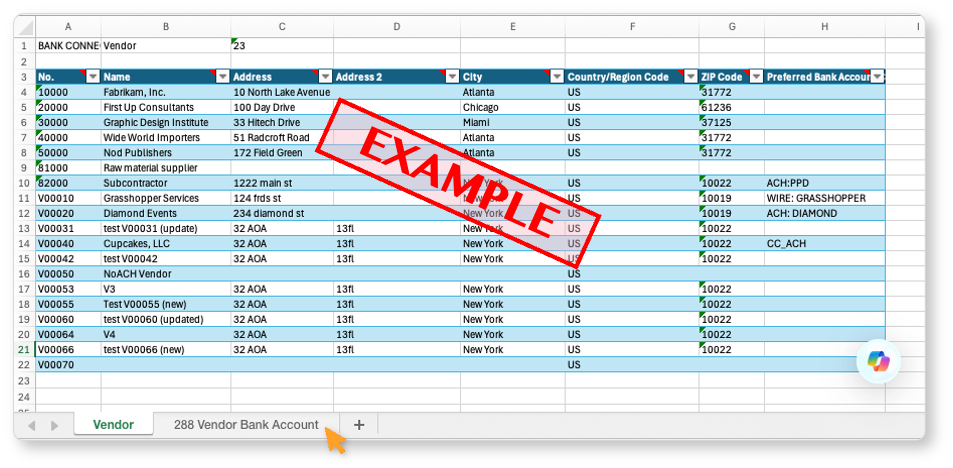Select row 1 header
Viewport: 953px width, 468px height.
pyautogui.click(x=25, y=46)
